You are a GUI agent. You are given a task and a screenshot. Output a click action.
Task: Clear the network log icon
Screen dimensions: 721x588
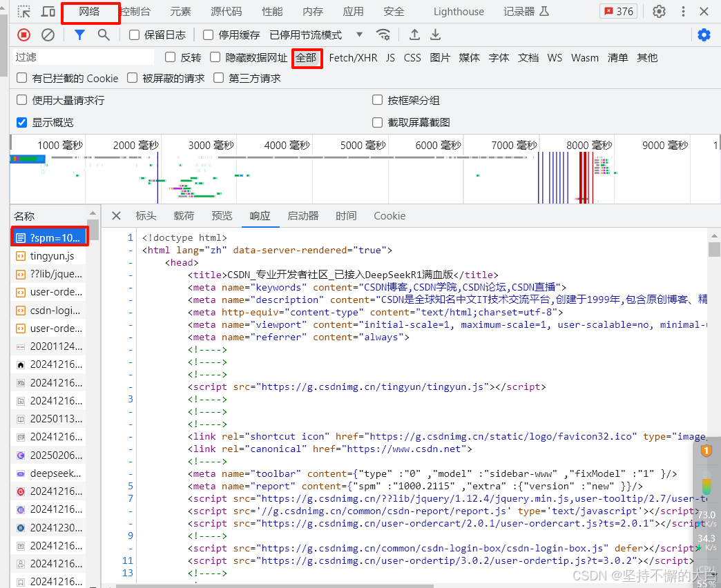pyautogui.click(x=48, y=35)
